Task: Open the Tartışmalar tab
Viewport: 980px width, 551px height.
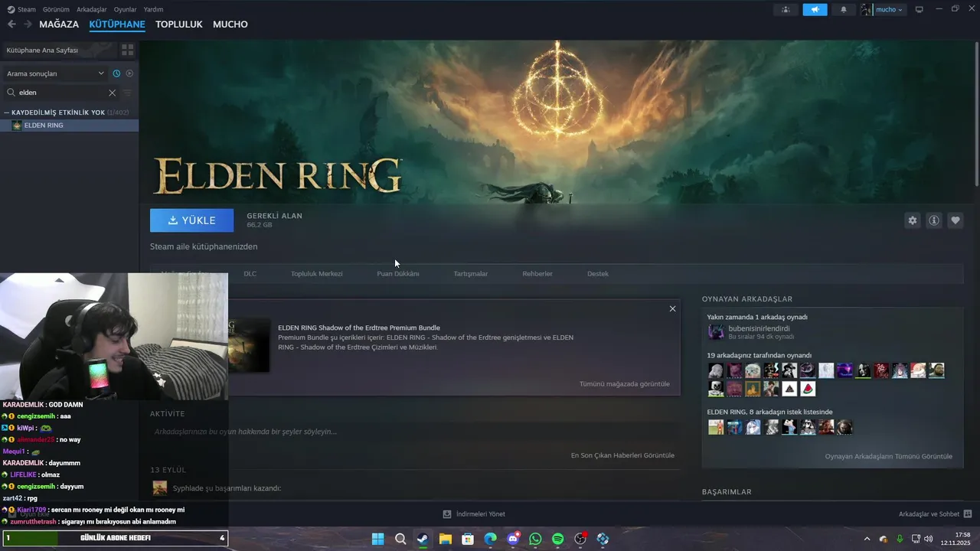Action: click(471, 274)
